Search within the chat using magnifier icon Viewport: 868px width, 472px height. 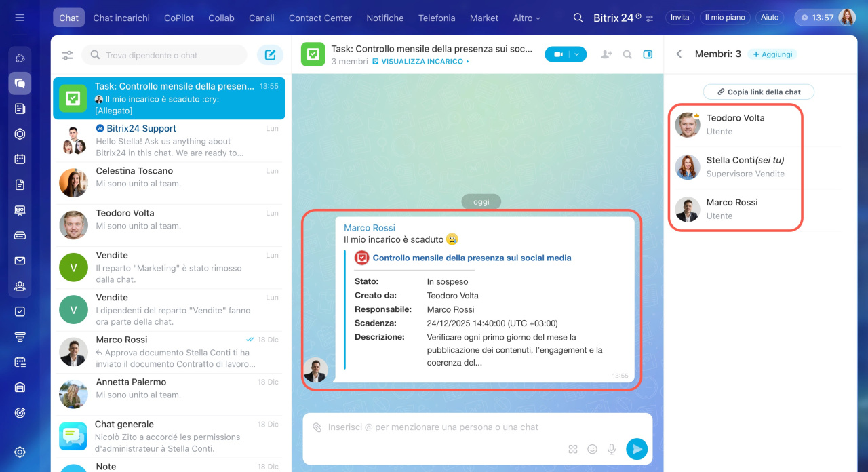click(627, 54)
